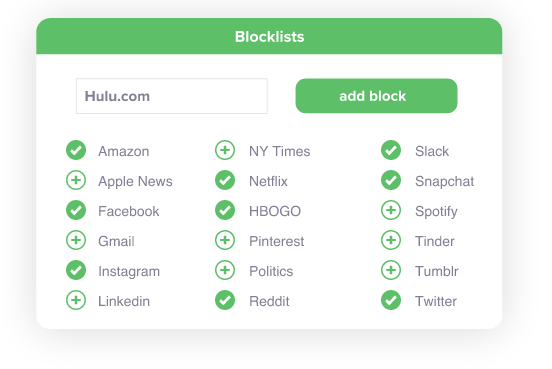Image resolution: width=552 pixels, height=369 pixels.
Task: Add Apple News using the plus icon
Action: point(76,180)
